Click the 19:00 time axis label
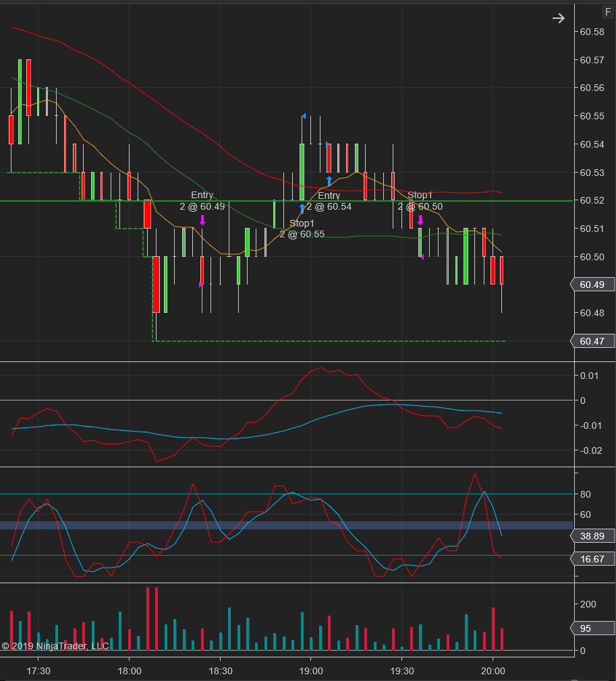This screenshot has height=681, width=616. point(311,671)
